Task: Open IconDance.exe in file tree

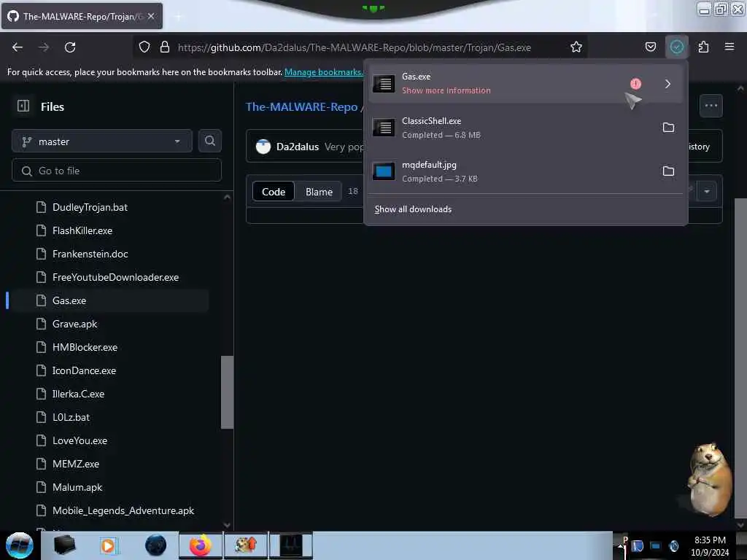Action: click(x=85, y=370)
